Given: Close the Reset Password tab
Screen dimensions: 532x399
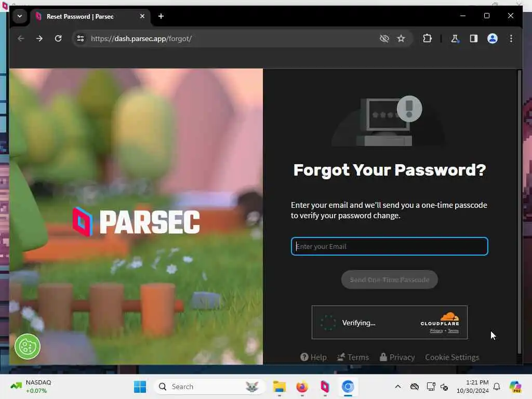Looking at the screenshot, I should point(142,16).
